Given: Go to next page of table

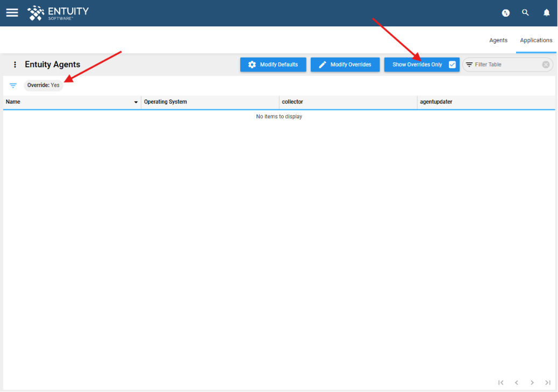Looking at the screenshot, I should pyautogui.click(x=532, y=383).
